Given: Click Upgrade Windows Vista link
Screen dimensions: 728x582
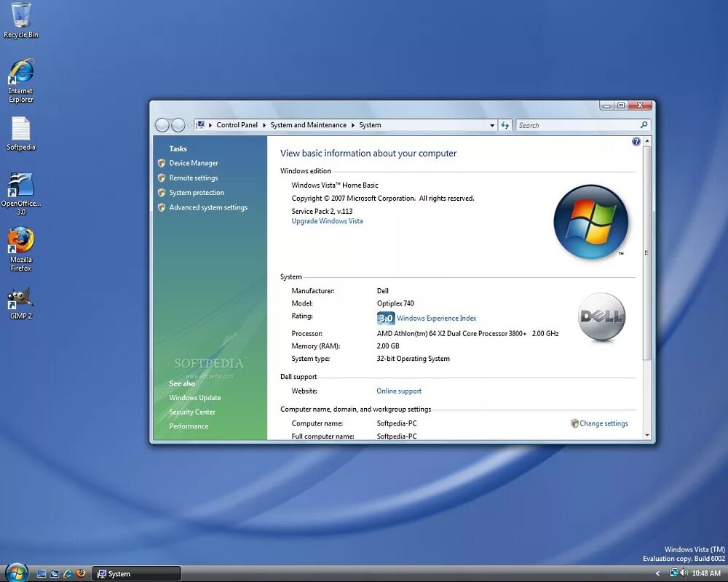Looking at the screenshot, I should pyautogui.click(x=328, y=221).
